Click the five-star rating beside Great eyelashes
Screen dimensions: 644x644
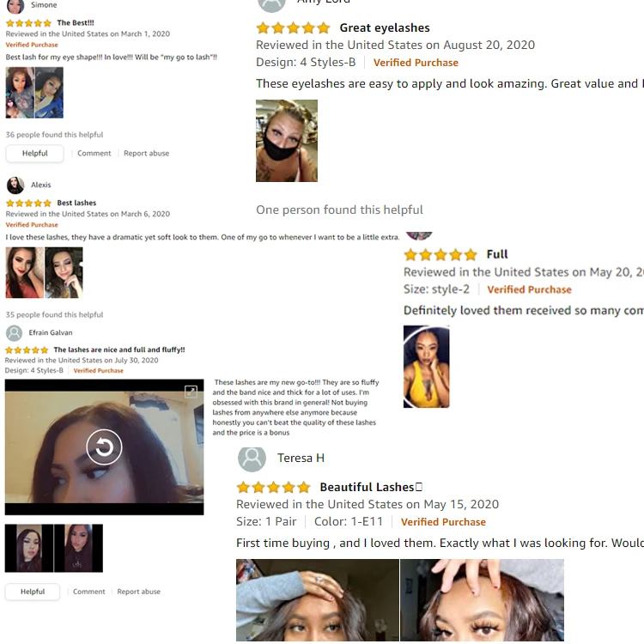coord(294,28)
